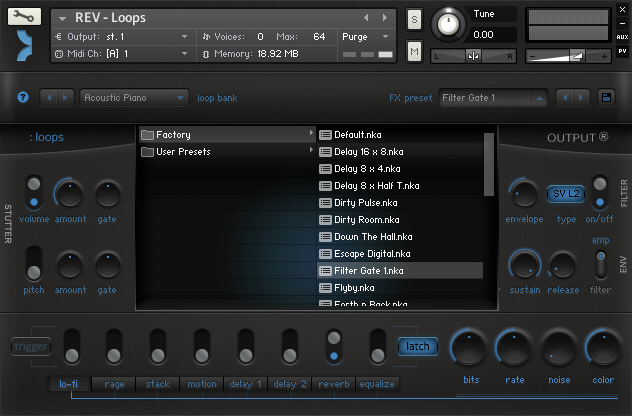The image size is (632, 416).
Task: Select the SV L2 filter type
Action: pos(566,194)
